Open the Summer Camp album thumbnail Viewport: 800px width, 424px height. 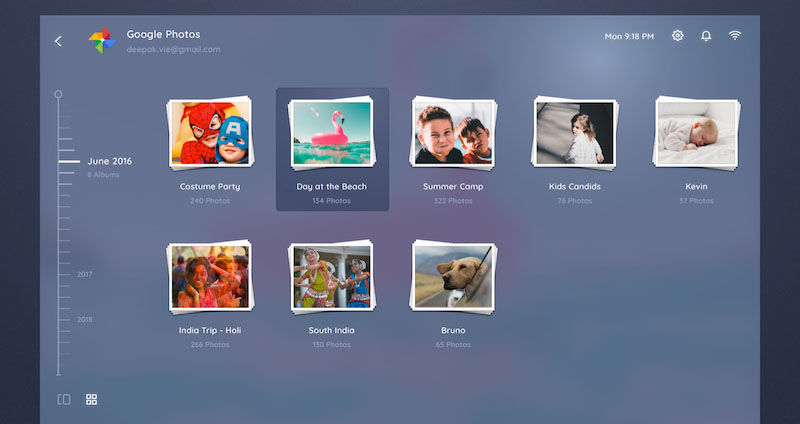click(453, 133)
